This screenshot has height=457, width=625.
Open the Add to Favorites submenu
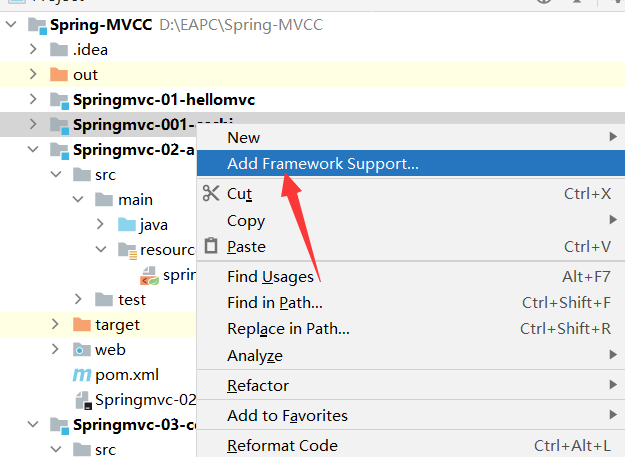(411, 416)
